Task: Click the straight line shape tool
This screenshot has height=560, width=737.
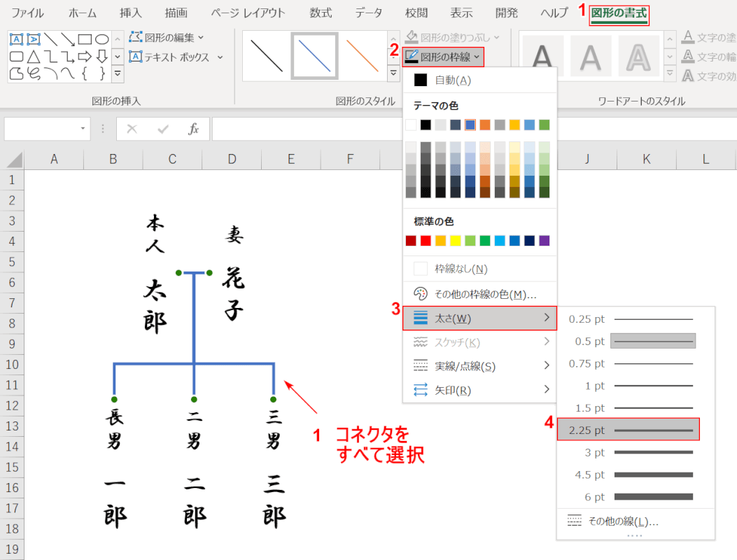Action: click(51, 39)
